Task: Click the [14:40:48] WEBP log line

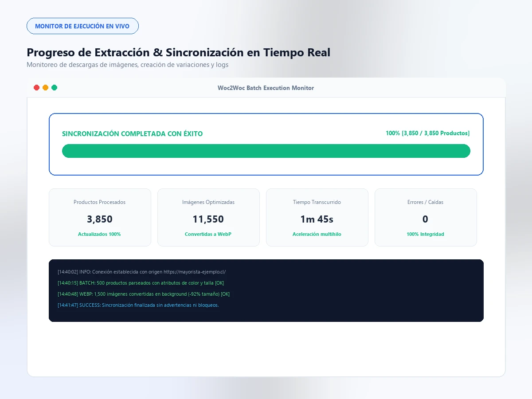Action: coord(144,294)
